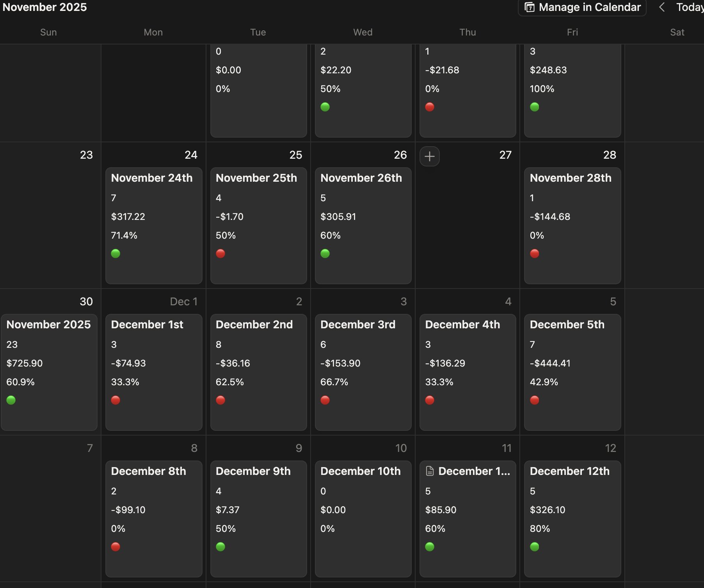Expand the December 2nd day card
The image size is (704, 588).
pyautogui.click(x=258, y=372)
